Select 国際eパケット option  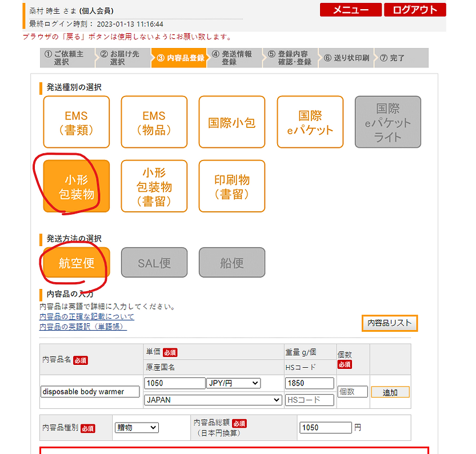310,122
